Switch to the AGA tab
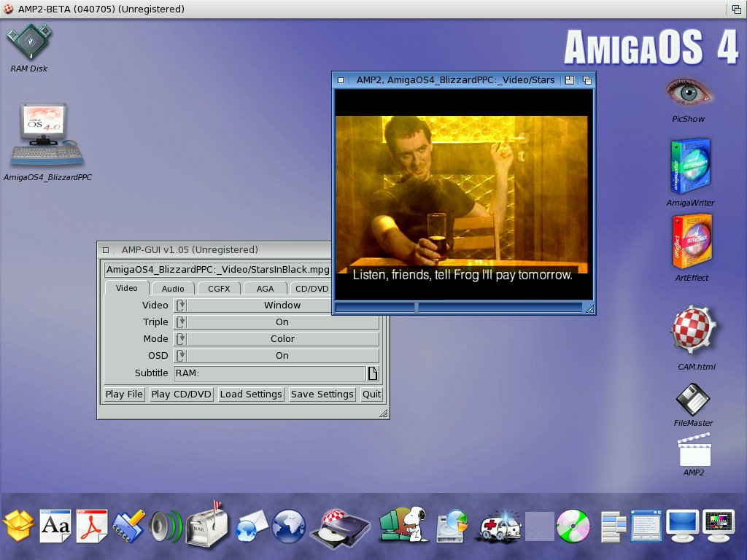This screenshot has width=747, height=560. click(265, 289)
